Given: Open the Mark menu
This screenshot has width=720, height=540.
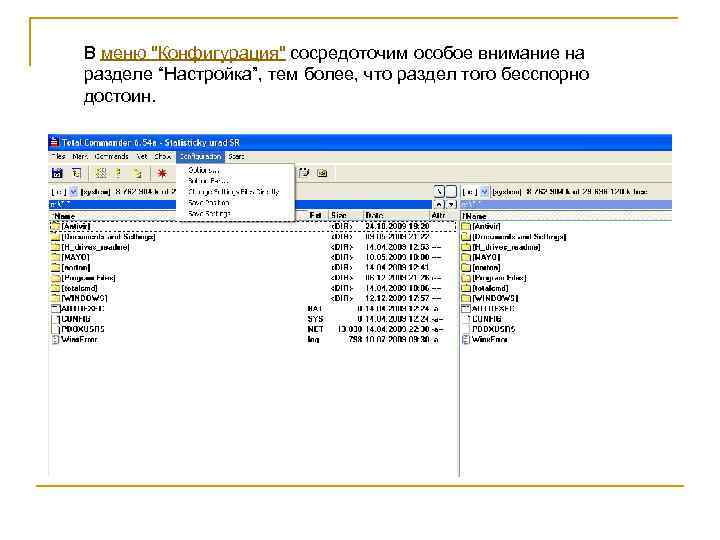Looking at the screenshot, I should click(80, 157).
